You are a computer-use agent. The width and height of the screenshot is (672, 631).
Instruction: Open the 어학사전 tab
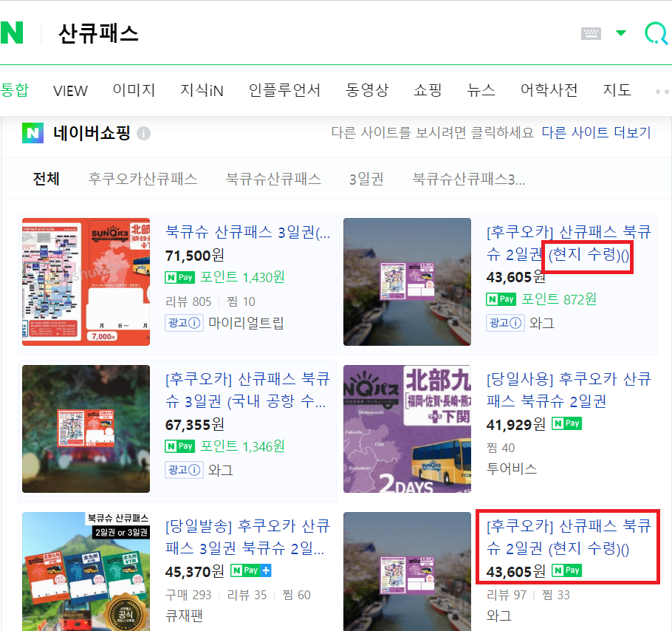tap(549, 90)
